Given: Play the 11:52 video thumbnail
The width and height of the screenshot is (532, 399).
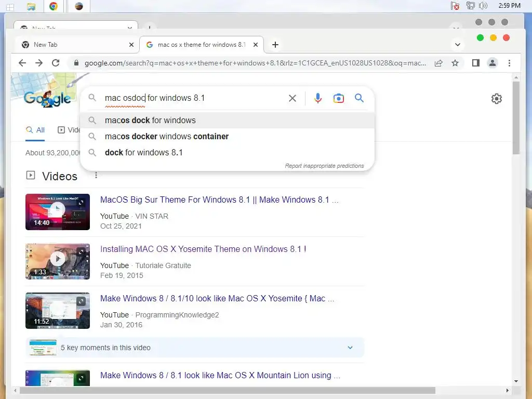Looking at the screenshot, I should point(58,311).
